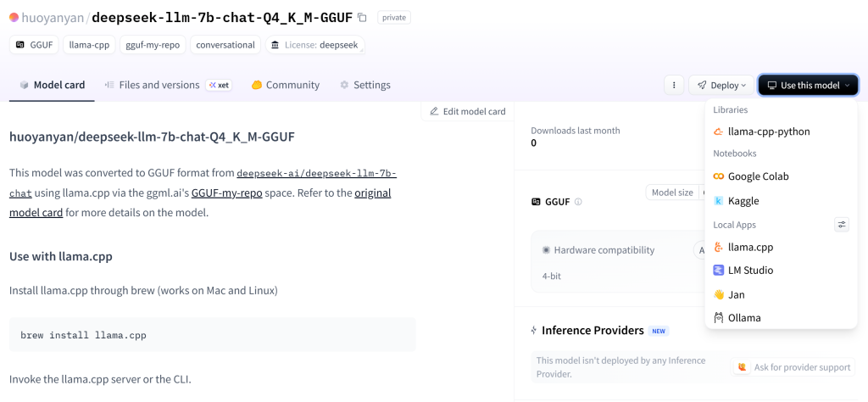Image resolution: width=868 pixels, height=402 pixels.
Task: Expand the Deploy dropdown
Action: tap(721, 86)
